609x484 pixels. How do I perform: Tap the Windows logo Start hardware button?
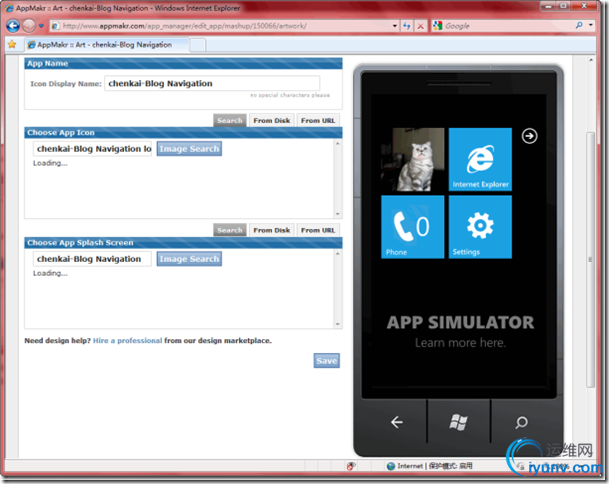(x=458, y=422)
